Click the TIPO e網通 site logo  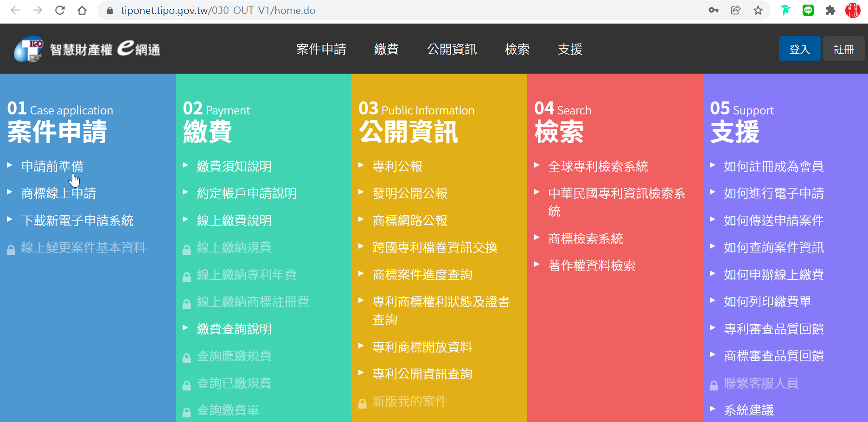pyautogui.click(x=87, y=49)
